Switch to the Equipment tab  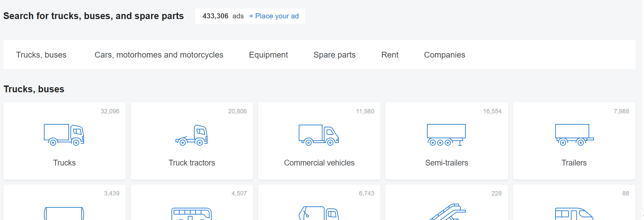click(268, 55)
